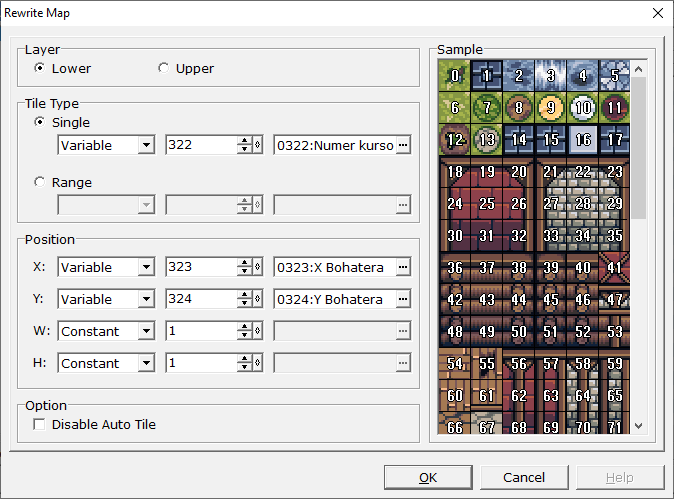
Task: Select sample tile 7 green circle
Action: tap(487, 107)
